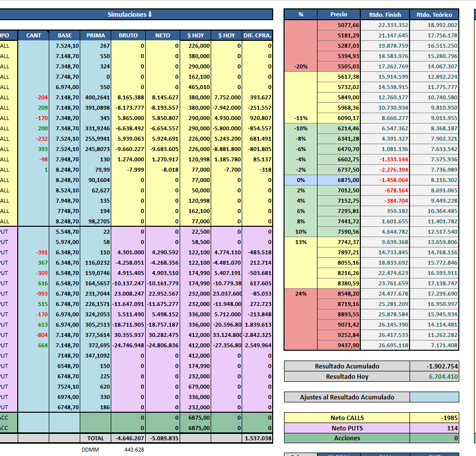This screenshot has height=456, width=476.
Task: Click the Rtdo. Teórico value 7.171.408
Action: coord(434,345)
